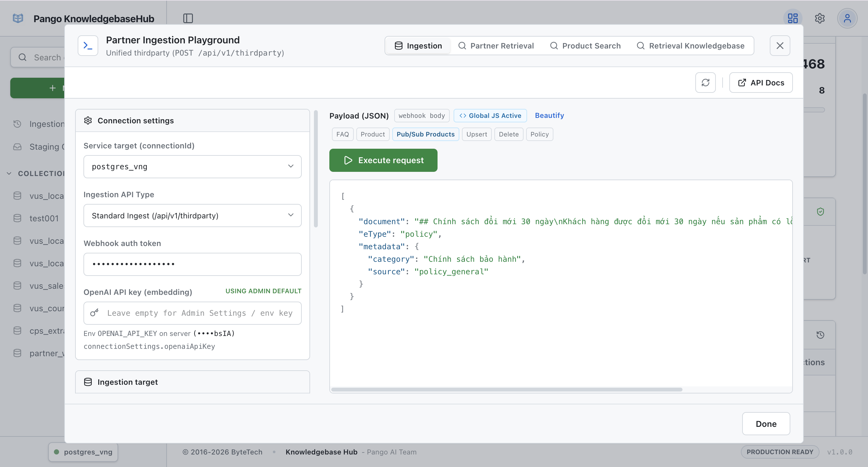
Task: Click the payload editor horizontal scrollbar
Action: click(507, 390)
